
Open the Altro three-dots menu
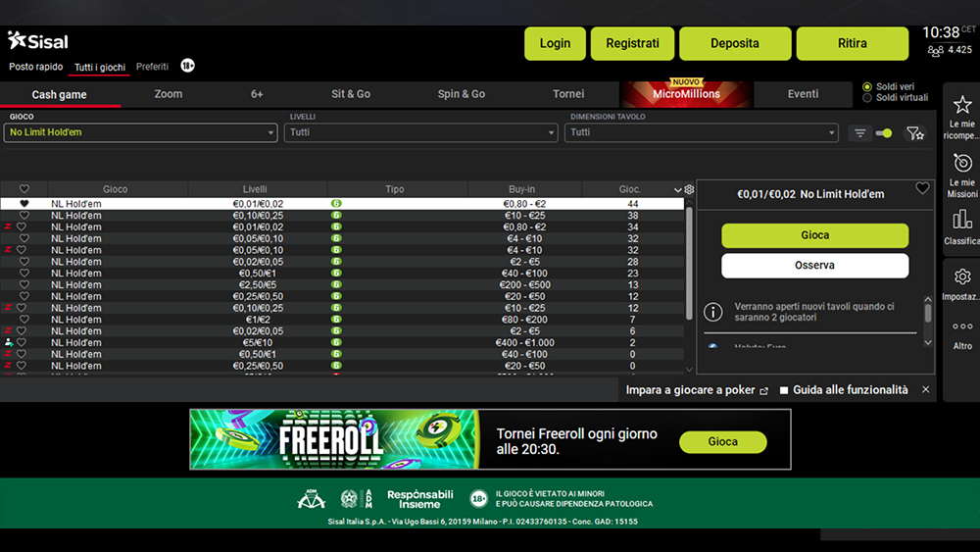[x=962, y=326]
